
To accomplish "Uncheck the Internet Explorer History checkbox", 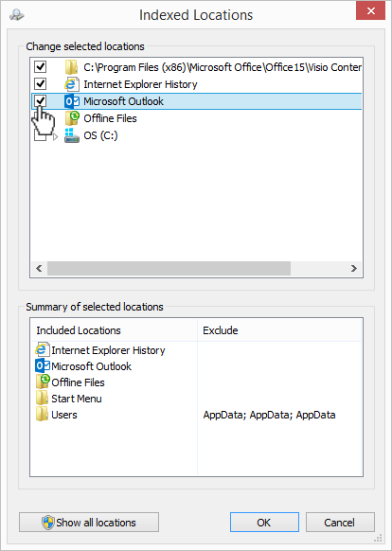I will click(40, 83).
